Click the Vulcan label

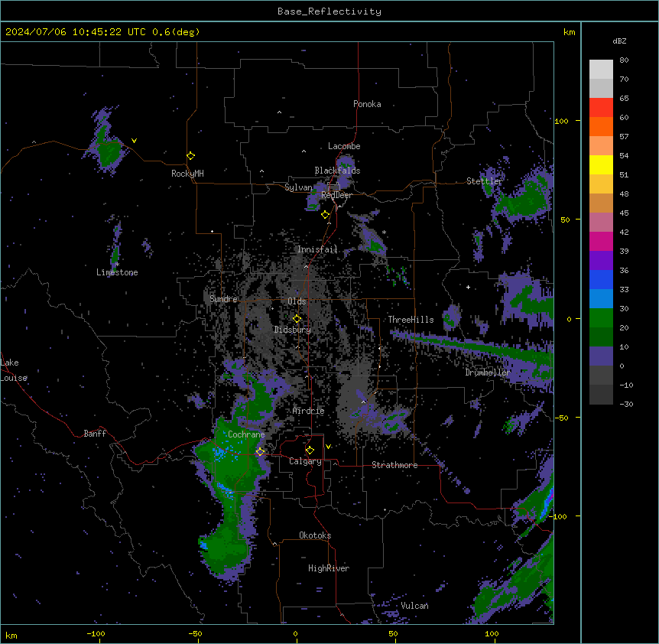pos(415,606)
